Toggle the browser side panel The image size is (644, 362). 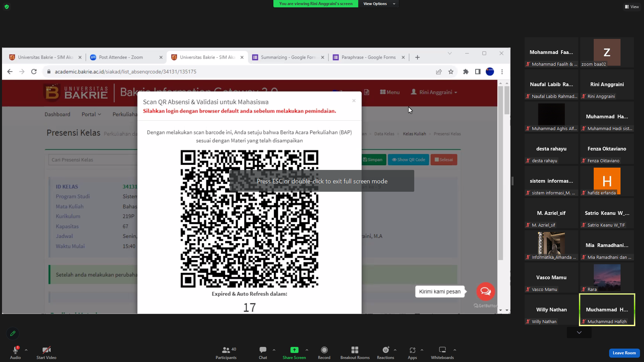(x=478, y=72)
